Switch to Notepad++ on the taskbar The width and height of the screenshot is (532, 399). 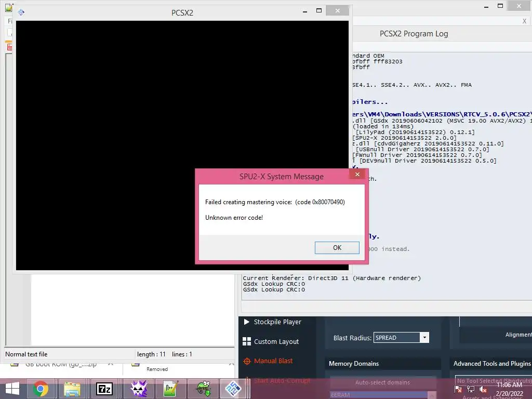pyautogui.click(x=170, y=389)
